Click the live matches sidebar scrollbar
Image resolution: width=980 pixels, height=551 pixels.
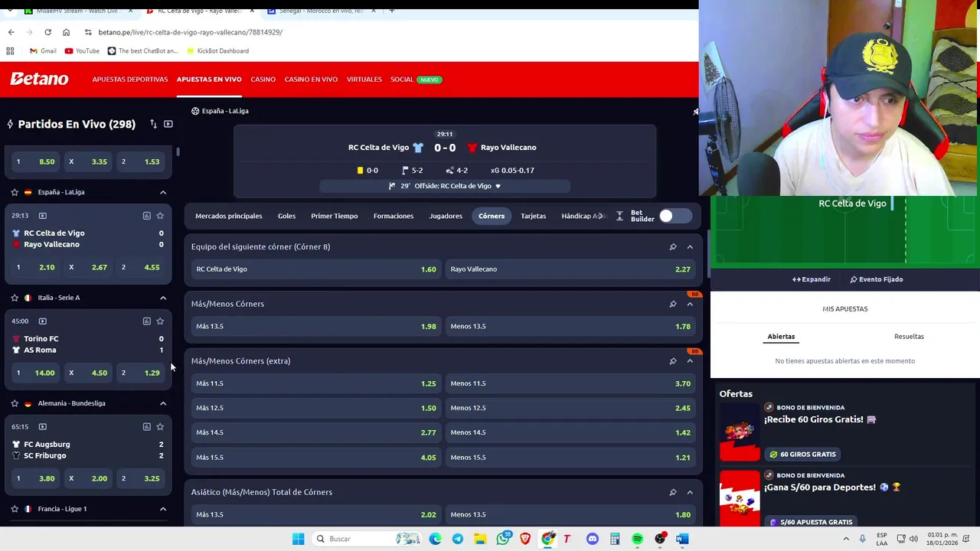[x=178, y=152]
